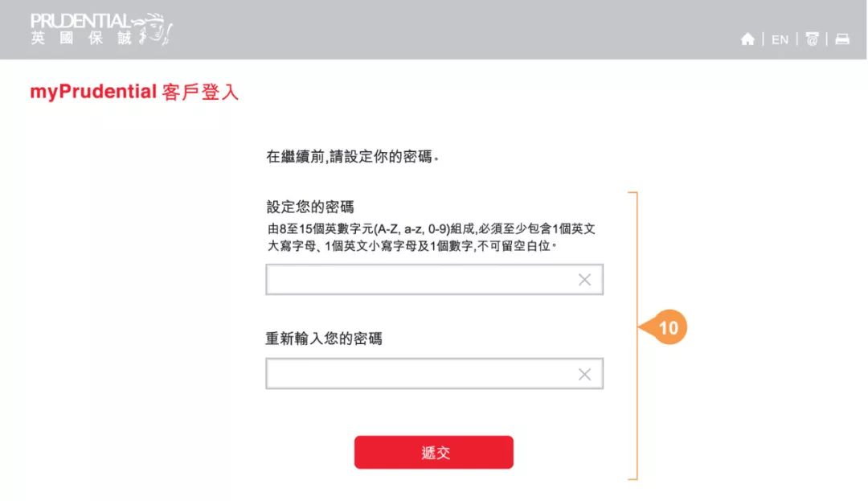Image resolution: width=868 pixels, height=501 pixels.
Task: Switch language to EN
Action: pos(780,39)
